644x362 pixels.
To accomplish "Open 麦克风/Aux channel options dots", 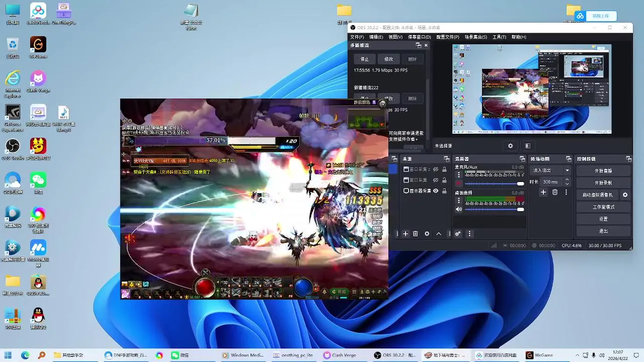I will pyautogui.click(x=458, y=175).
